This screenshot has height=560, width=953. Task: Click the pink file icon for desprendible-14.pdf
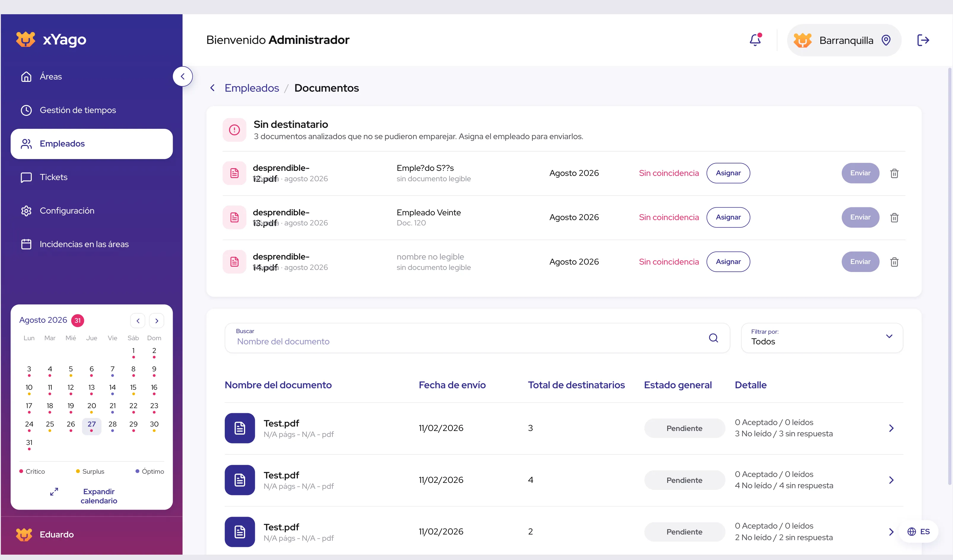click(x=234, y=262)
